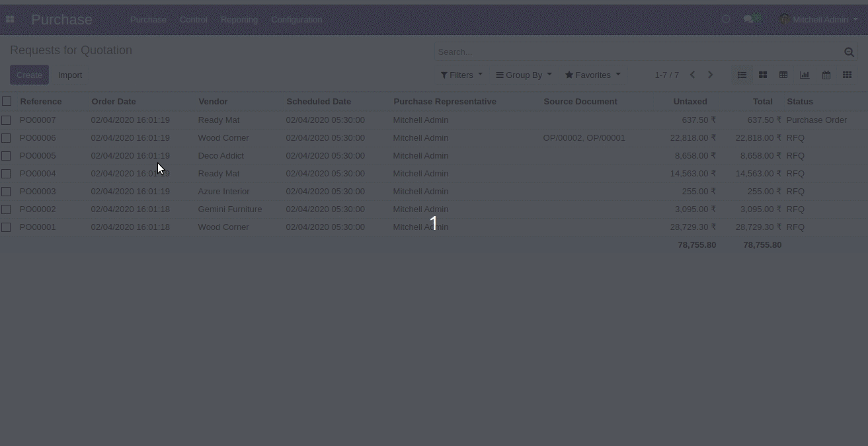Click the pager 1-7 / 7 counter
Screen dimensions: 868x446
pyautogui.click(x=667, y=75)
